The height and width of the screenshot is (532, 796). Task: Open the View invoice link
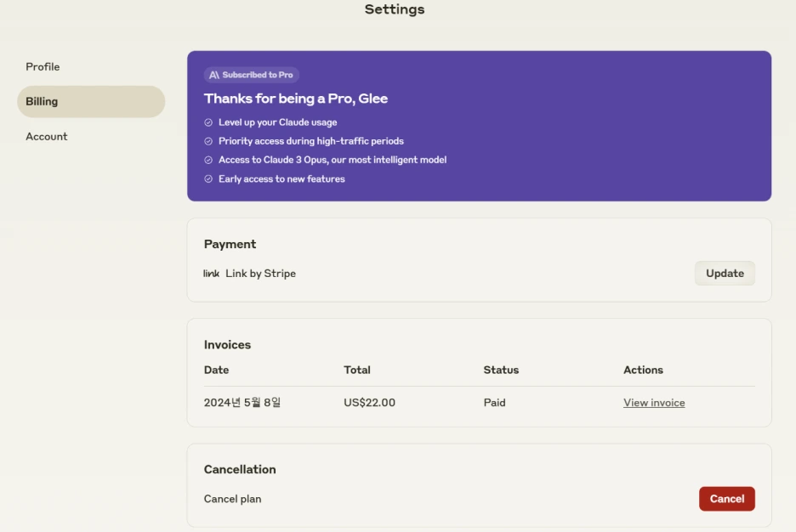[x=654, y=403]
